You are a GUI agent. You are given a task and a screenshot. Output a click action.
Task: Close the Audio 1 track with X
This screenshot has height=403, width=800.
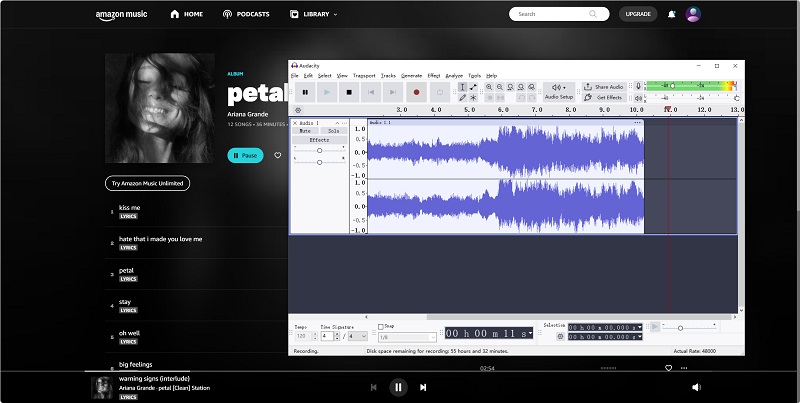(x=294, y=123)
